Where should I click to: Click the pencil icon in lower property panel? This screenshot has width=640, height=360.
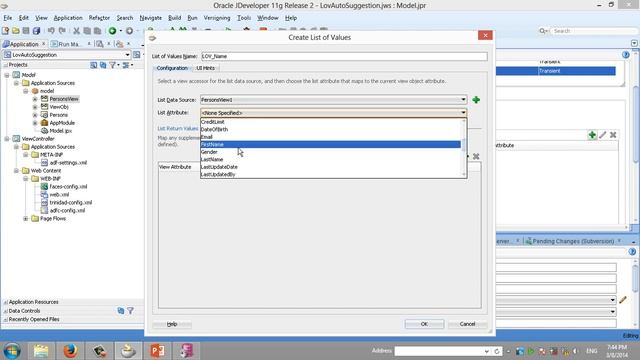[623, 300]
